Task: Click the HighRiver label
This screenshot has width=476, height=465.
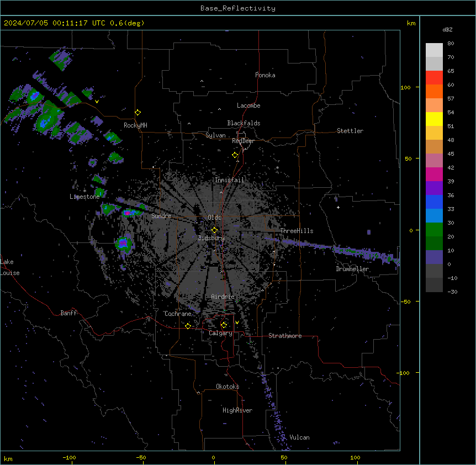Action: pos(237,410)
